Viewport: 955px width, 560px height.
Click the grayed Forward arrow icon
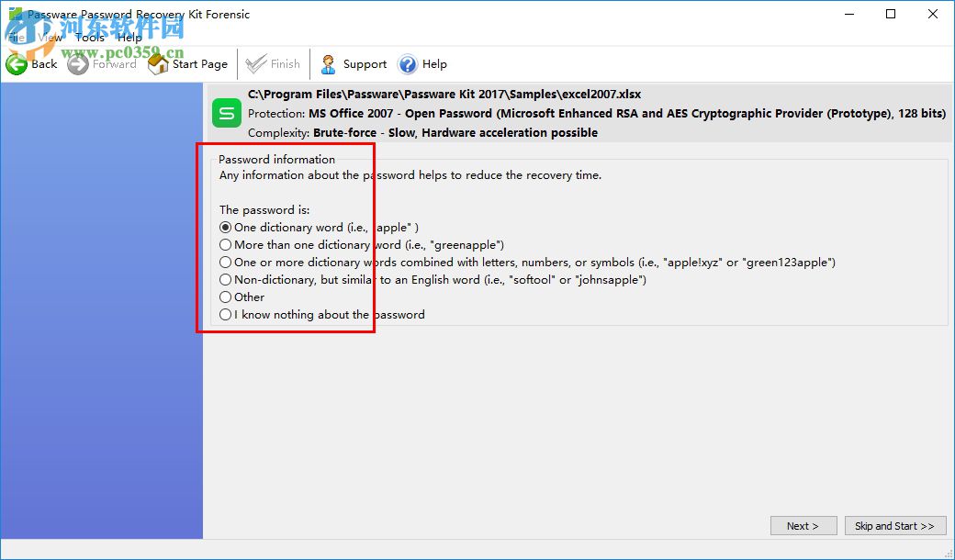(x=78, y=64)
